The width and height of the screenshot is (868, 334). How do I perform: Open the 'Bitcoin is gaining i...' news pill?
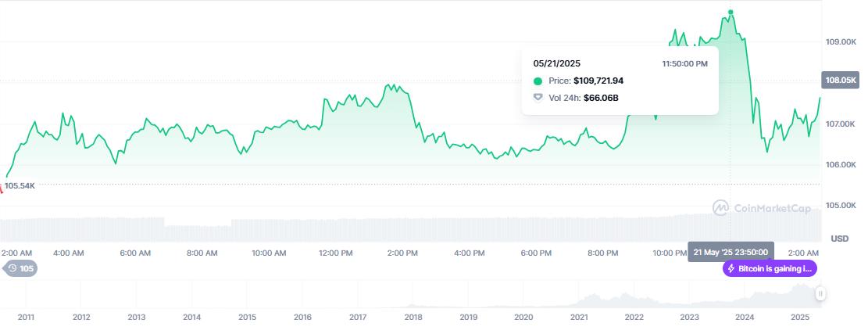pos(770,268)
